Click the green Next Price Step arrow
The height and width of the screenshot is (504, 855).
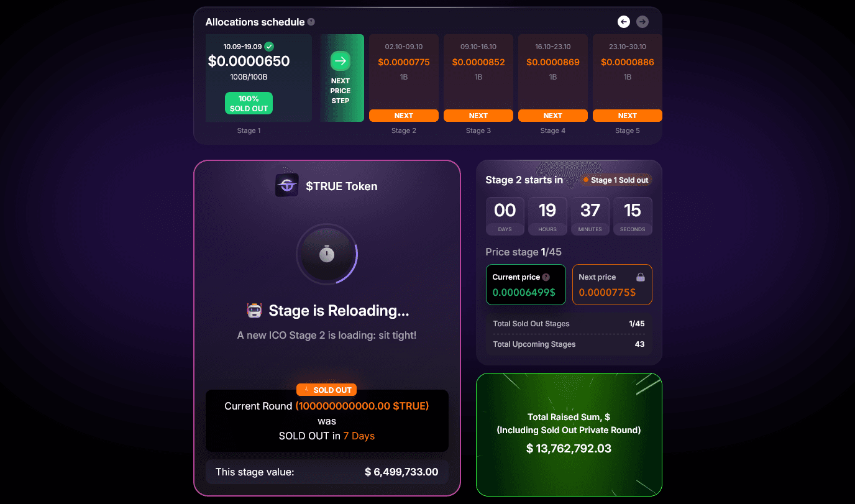pos(340,61)
